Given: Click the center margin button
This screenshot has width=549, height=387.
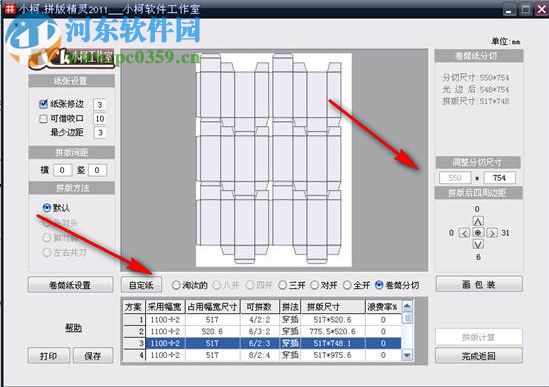Looking at the screenshot, I should pyautogui.click(x=478, y=233).
